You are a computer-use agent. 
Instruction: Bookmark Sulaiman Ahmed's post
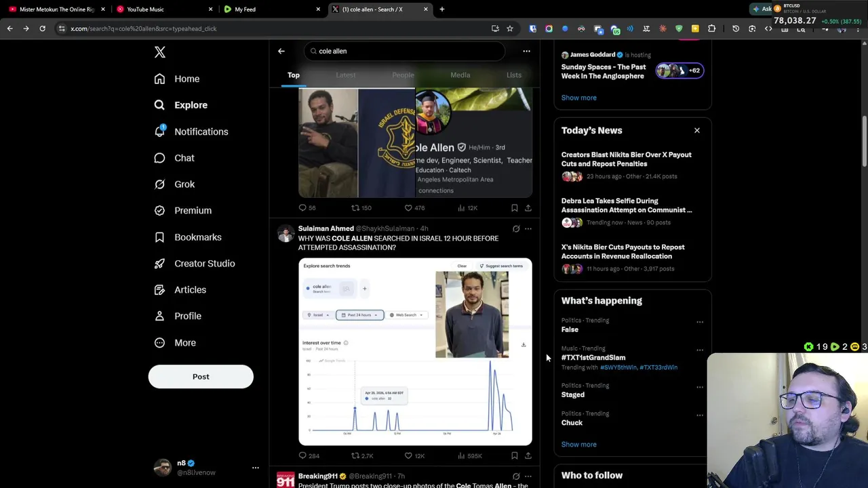pyautogui.click(x=515, y=456)
